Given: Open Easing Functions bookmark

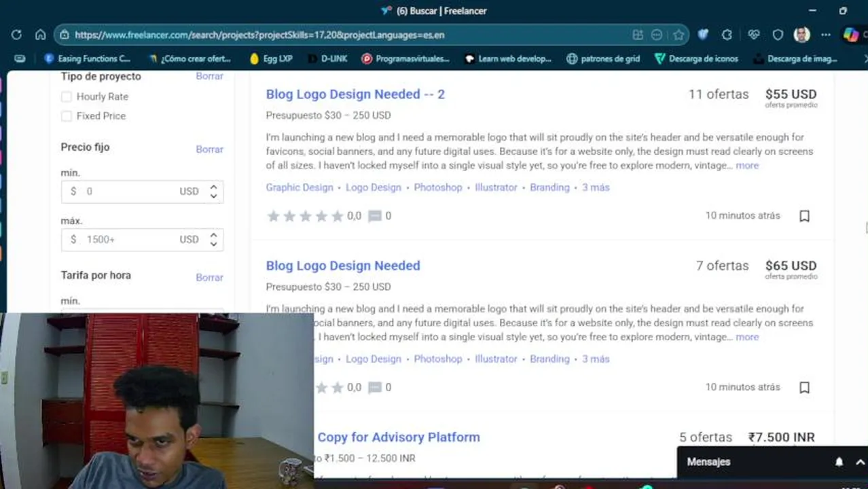Looking at the screenshot, I should (x=87, y=58).
